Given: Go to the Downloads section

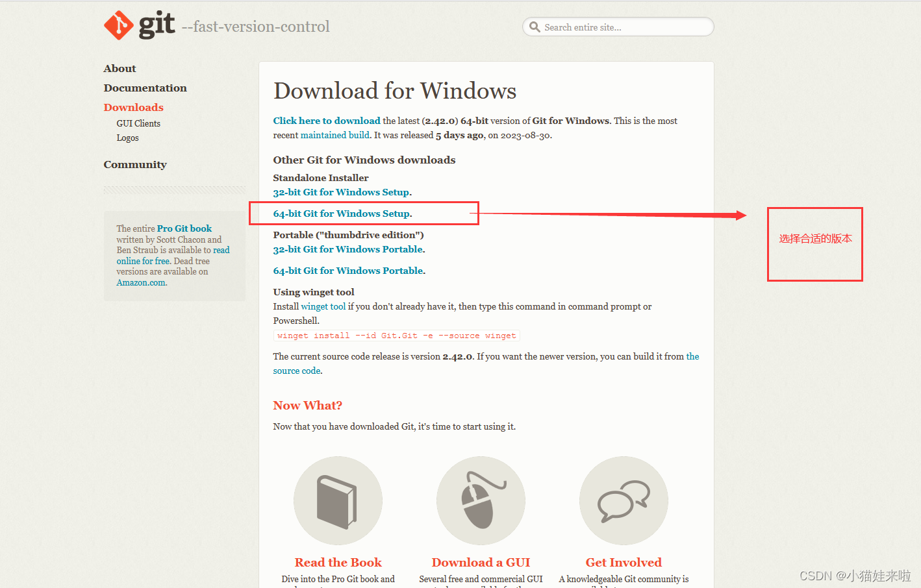Looking at the screenshot, I should (x=133, y=107).
